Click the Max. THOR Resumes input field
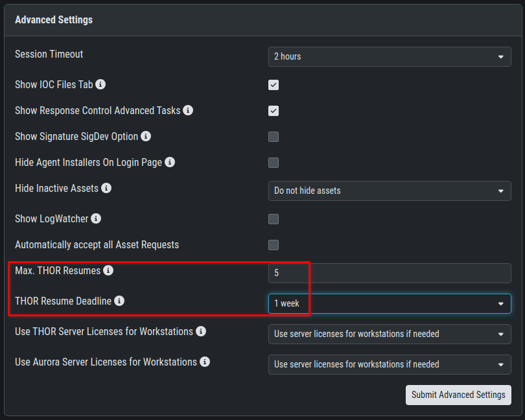Viewport: 525px width, 420px height. click(x=389, y=273)
